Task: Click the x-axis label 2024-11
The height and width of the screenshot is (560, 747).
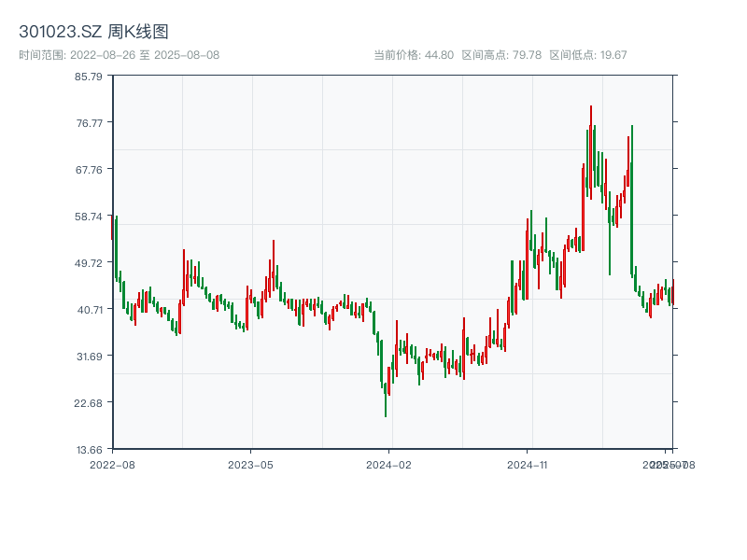Action: (527, 465)
